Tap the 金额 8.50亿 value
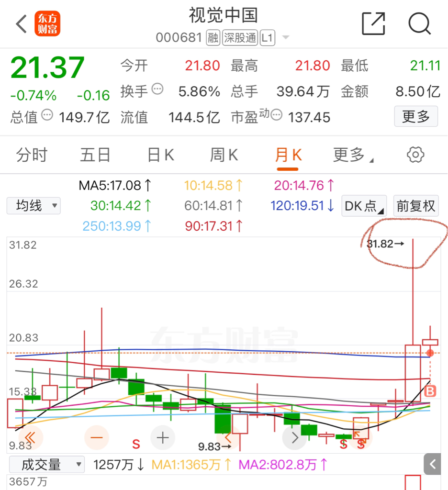448x490 pixels. 418,92
